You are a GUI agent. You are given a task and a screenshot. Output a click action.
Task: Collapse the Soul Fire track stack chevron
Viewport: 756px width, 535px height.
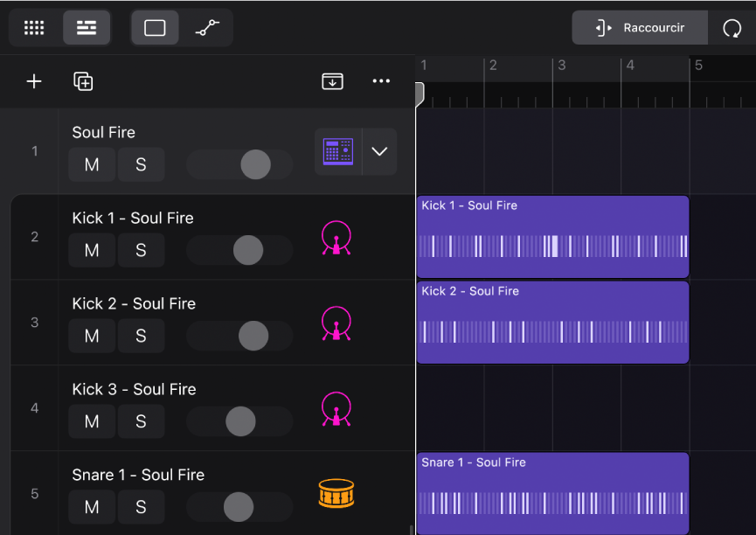click(378, 150)
